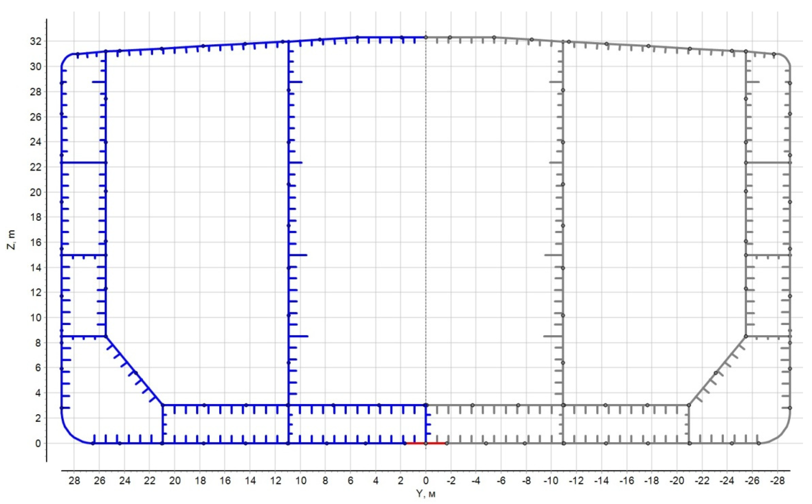Click the blue stringer at Z=22 in the wing tank
This screenshot has height=504, width=812.
tap(83, 163)
